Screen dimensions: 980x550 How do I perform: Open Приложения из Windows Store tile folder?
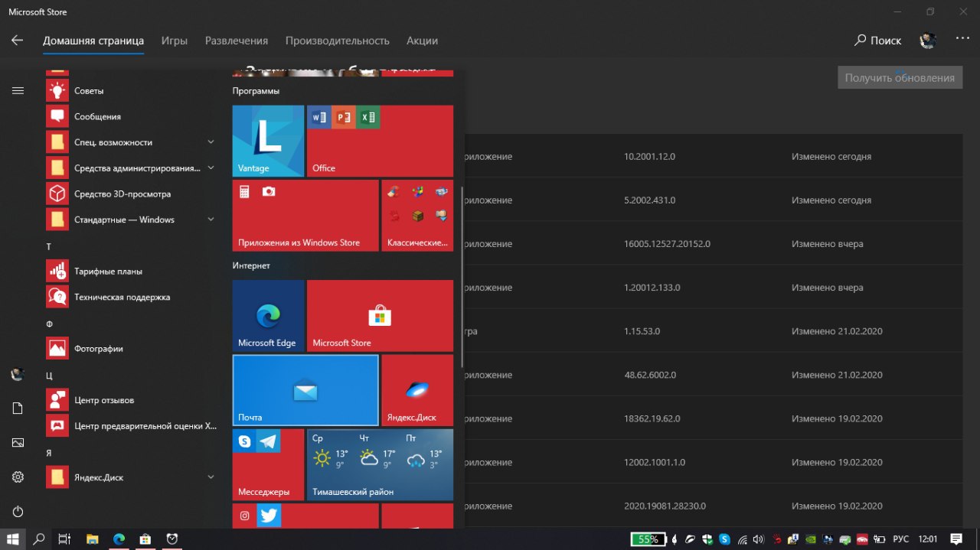(x=305, y=216)
